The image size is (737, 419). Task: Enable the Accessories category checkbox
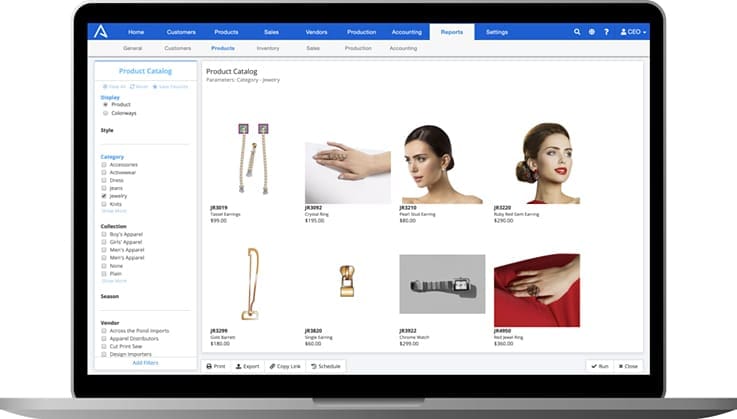pyautogui.click(x=104, y=164)
